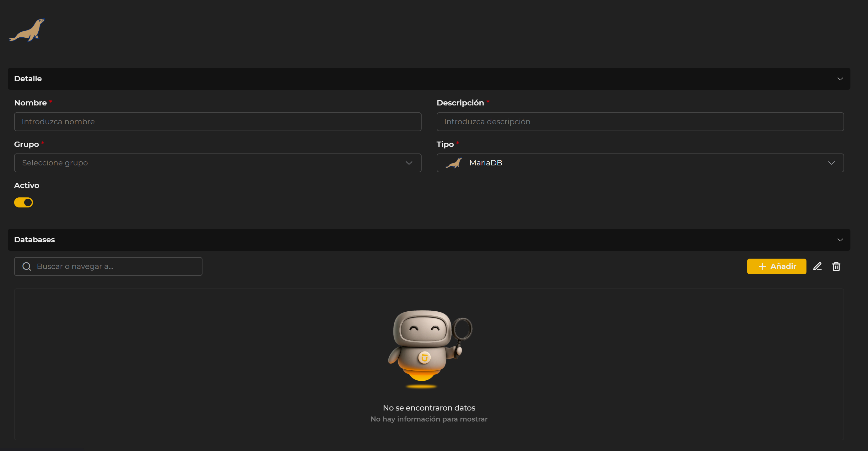Click the Buscar o navegar search field
This screenshot has height=451, width=868.
(108, 266)
